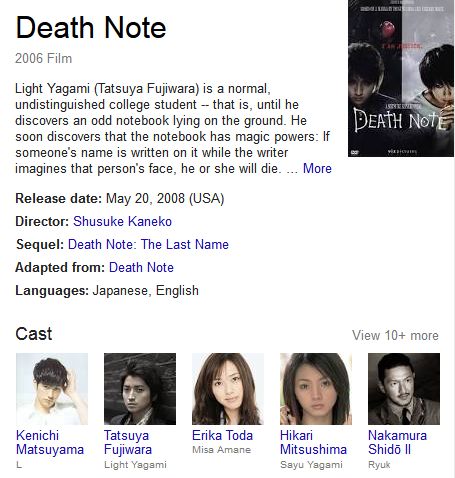This screenshot has width=455, height=478.
Task: Select Kenichi Matsuyama's cast photo
Action: (52, 389)
